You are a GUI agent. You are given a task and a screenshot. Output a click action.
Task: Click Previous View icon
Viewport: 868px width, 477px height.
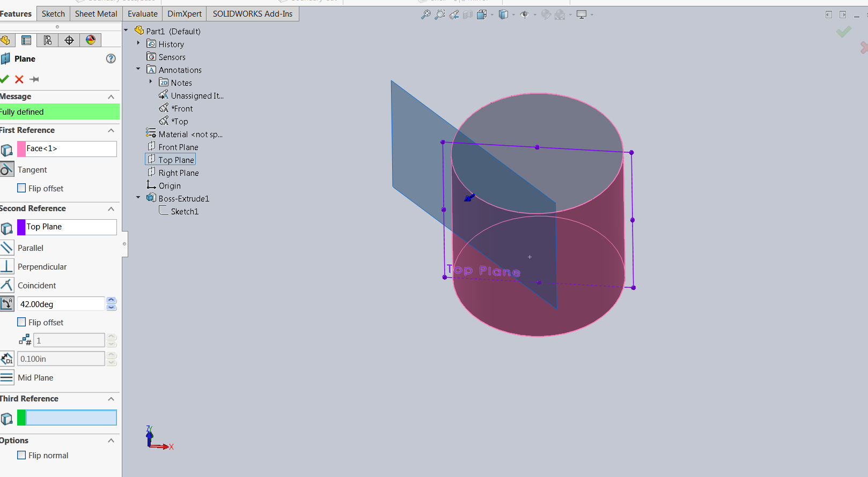(x=454, y=14)
